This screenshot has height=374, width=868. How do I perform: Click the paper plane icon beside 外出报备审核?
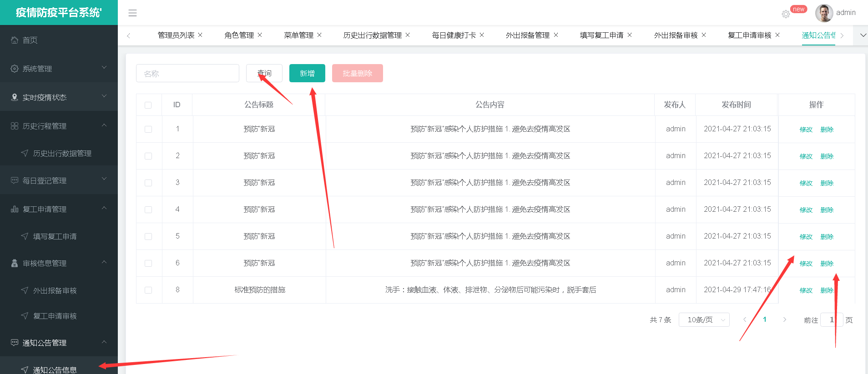(x=25, y=290)
